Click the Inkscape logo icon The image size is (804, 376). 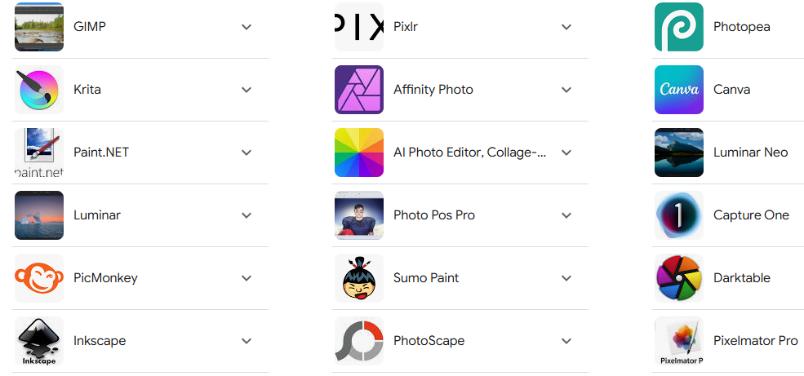[39, 341]
